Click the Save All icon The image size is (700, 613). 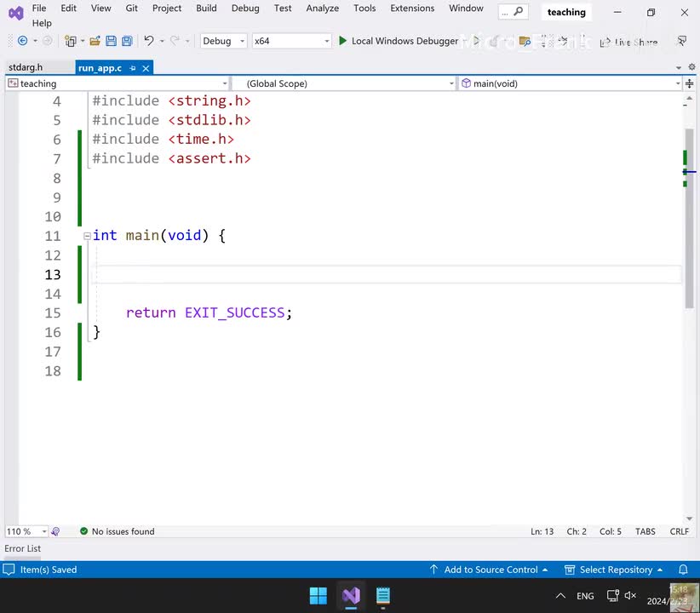[127, 41]
